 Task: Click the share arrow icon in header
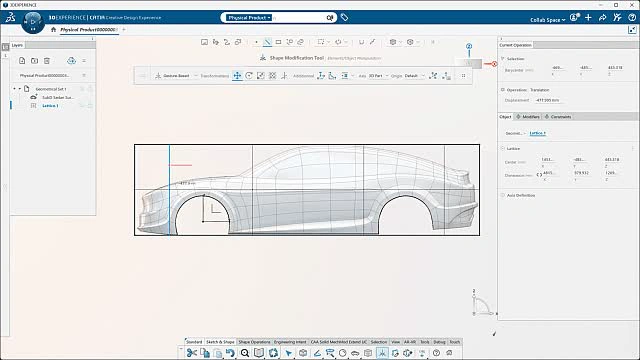(x=602, y=18)
